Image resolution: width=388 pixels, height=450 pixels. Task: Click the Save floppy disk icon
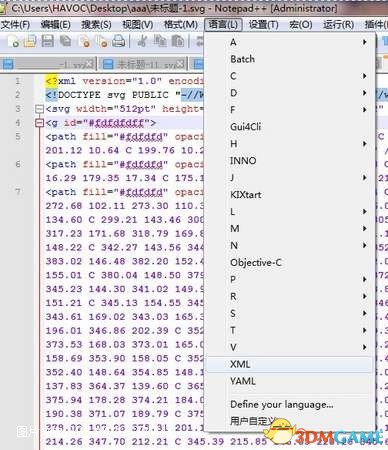[x=48, y=41]
